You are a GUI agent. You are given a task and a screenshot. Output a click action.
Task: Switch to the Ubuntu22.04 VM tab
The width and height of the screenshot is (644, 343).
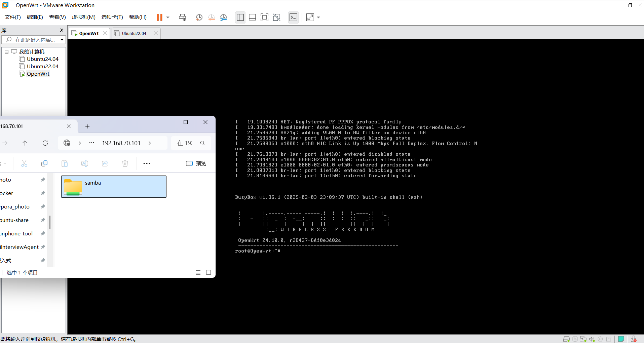134,33
